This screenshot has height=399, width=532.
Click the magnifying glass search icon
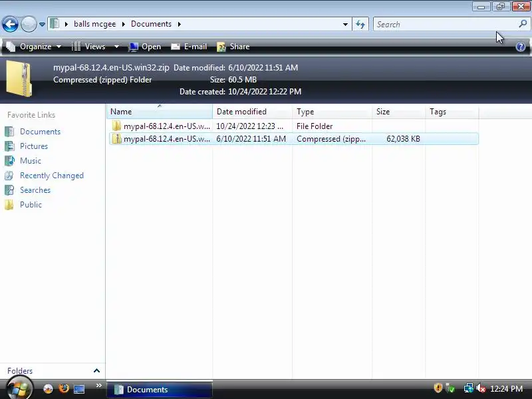click(x=523, y=24)
